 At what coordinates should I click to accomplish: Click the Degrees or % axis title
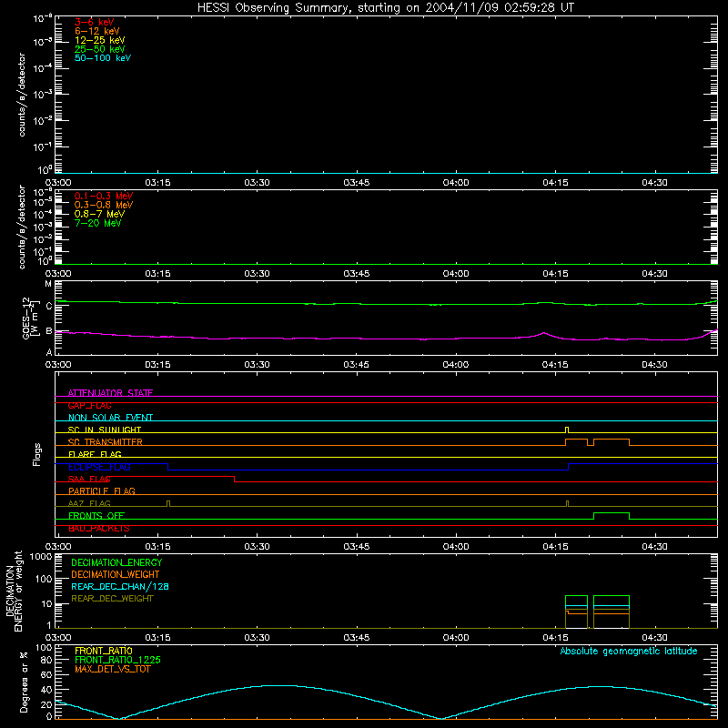[x=24, y=682]
